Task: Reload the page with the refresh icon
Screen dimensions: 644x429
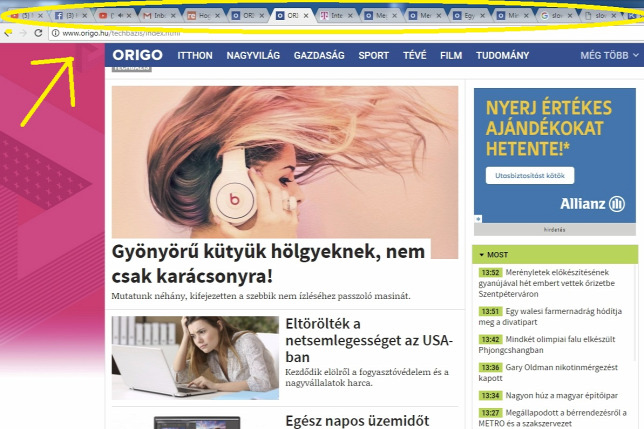Action: click(38, 33)
